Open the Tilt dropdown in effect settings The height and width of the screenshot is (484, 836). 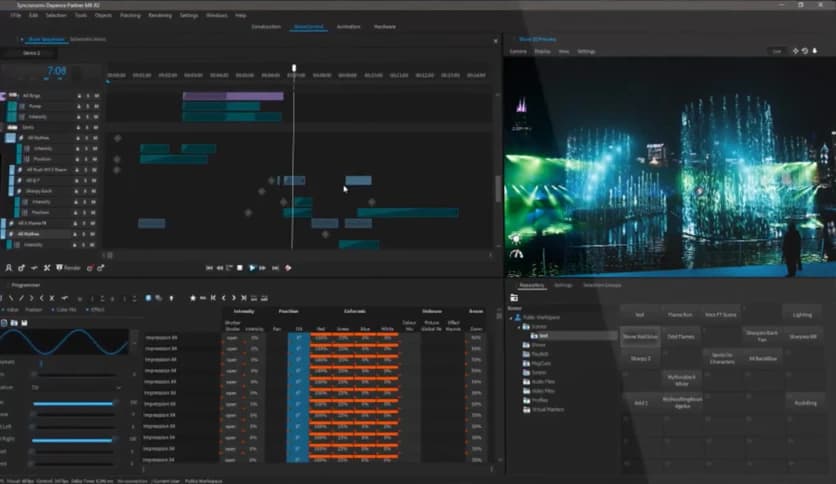point(75,388)
